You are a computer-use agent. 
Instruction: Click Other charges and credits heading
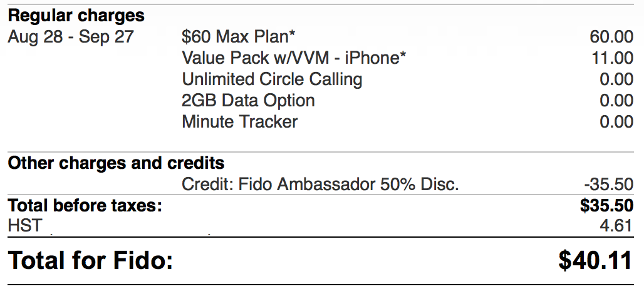[x=116, y=164]
